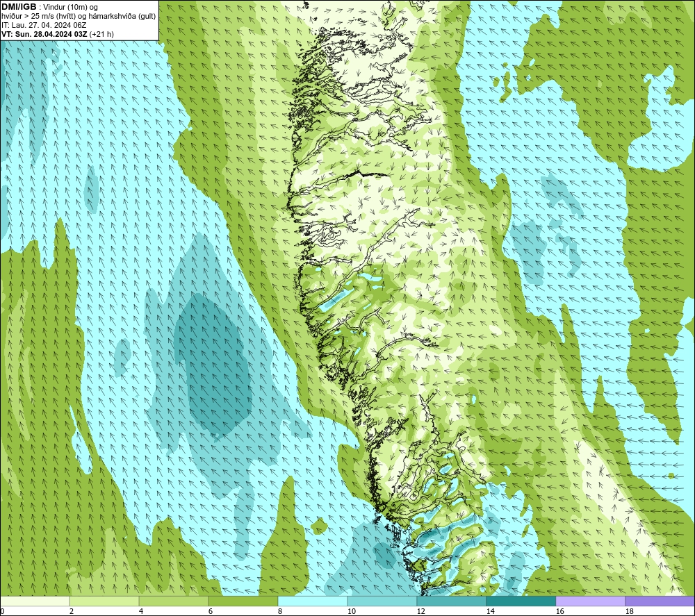
Task: Click the '12' scale label
Action: pos(420,611)
